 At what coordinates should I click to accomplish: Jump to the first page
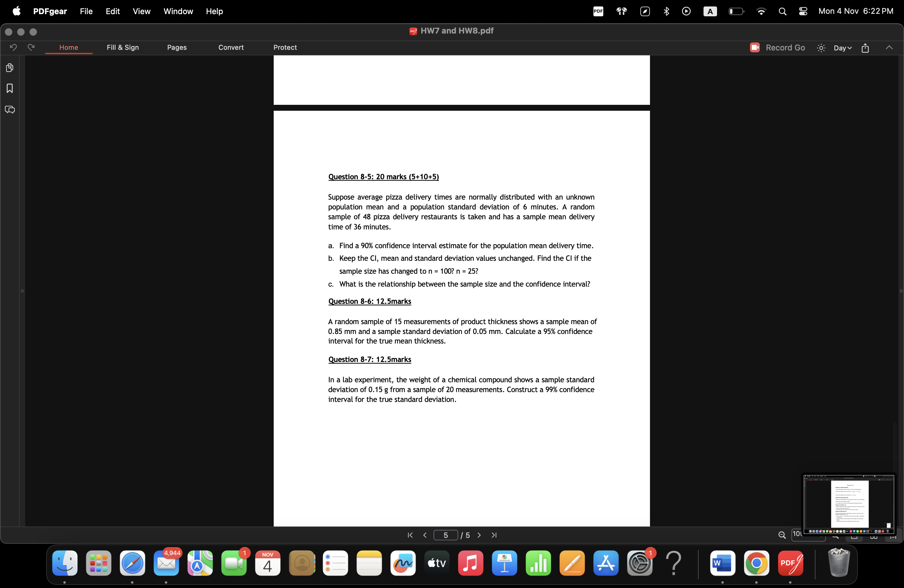click(x=410, y=535)
